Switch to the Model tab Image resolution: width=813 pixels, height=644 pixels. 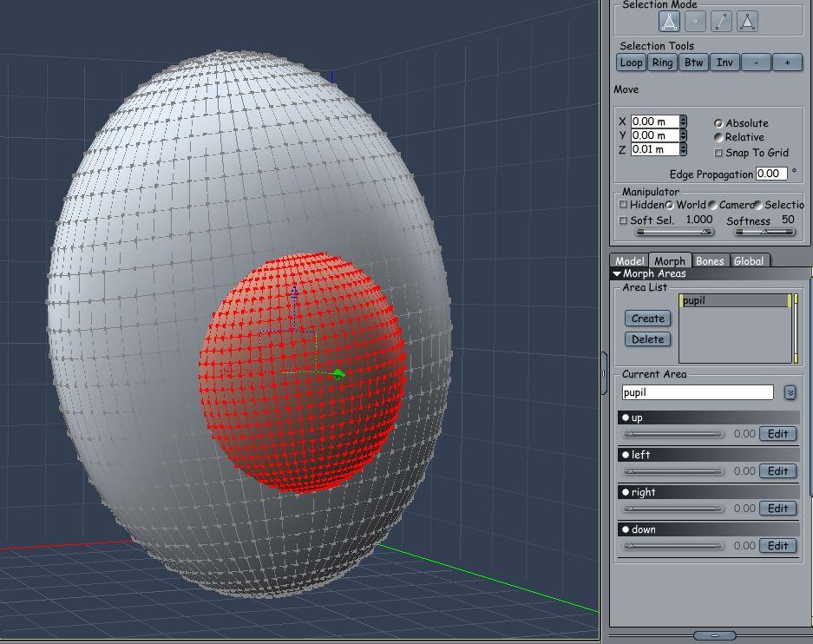pyautogui.click(x=629, y=261)
